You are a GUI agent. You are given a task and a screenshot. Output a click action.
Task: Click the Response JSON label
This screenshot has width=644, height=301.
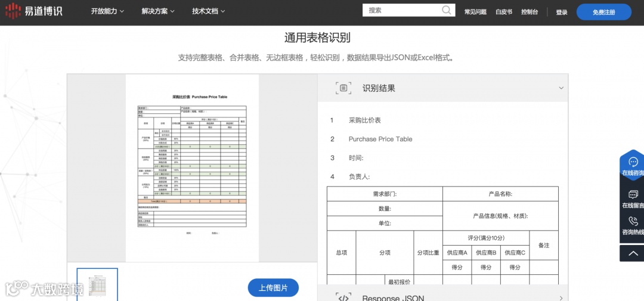coord(393,298)
